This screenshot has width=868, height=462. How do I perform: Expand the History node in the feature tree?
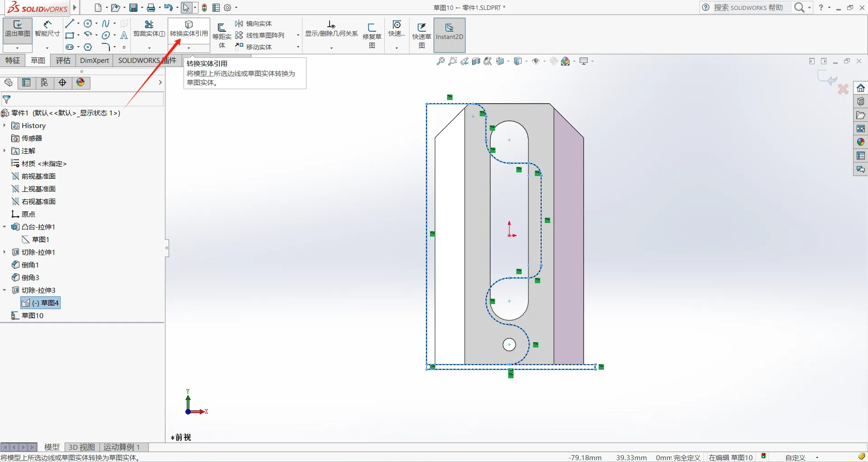tap(5, 125)
